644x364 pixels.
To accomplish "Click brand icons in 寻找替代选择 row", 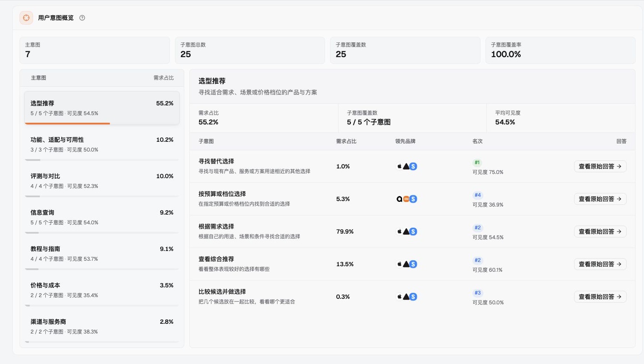I will click(x=407, y=166).
